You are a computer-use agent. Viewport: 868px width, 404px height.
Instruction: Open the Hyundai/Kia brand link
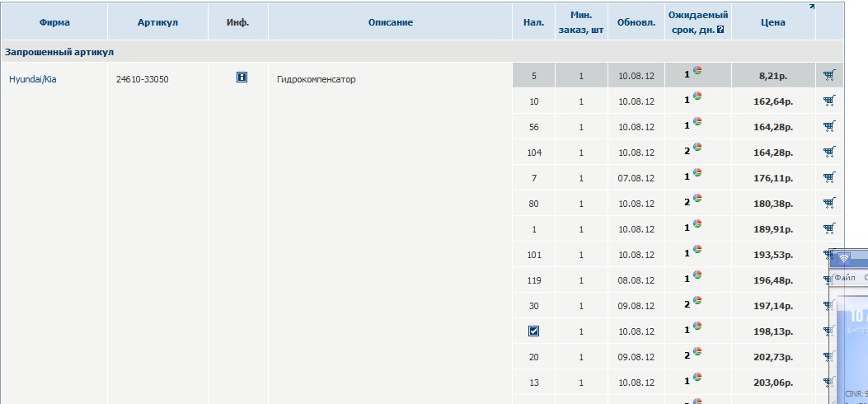tap(32, 79)
